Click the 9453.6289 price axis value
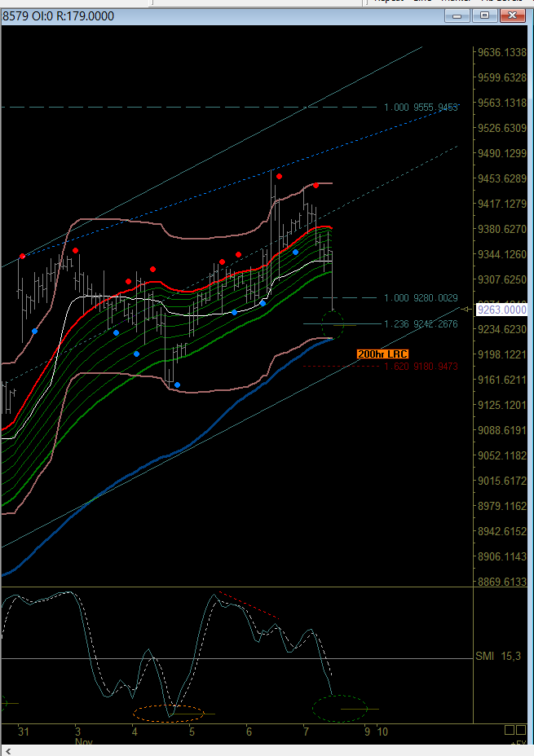Image resolution: width=534 pixels, height=756 pixels. pyautogui.click(x=501, y=178)
